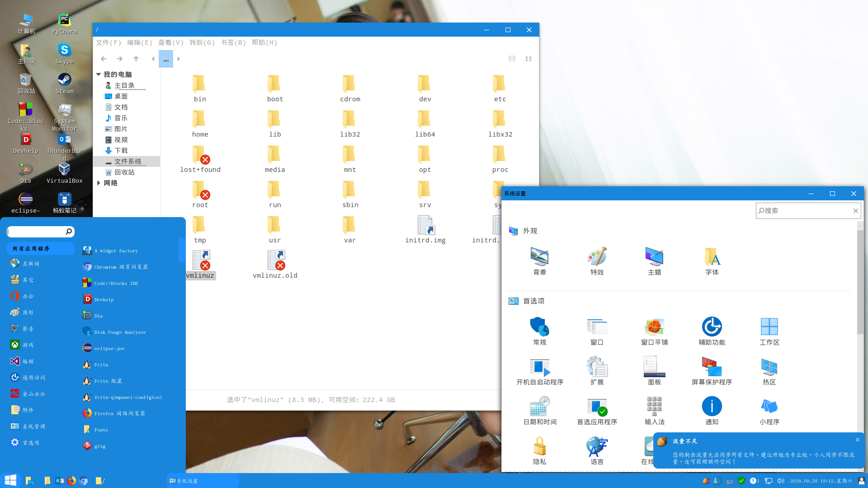Image resolution: width=868 pixels, height=488 pixels.
Task: Focus the 搜索 field in 系统设置
Action: click(x=808, y=211)
